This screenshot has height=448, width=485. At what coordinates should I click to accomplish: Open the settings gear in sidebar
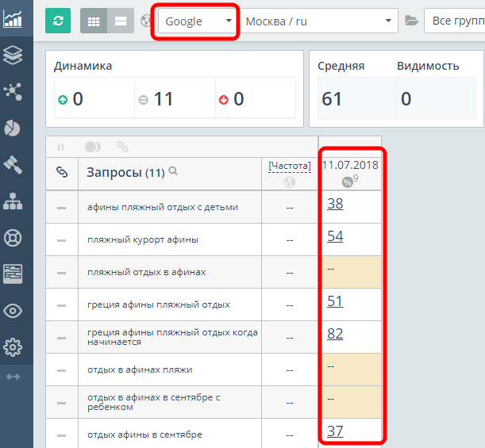pyautogui.click(x=13, y=347)
